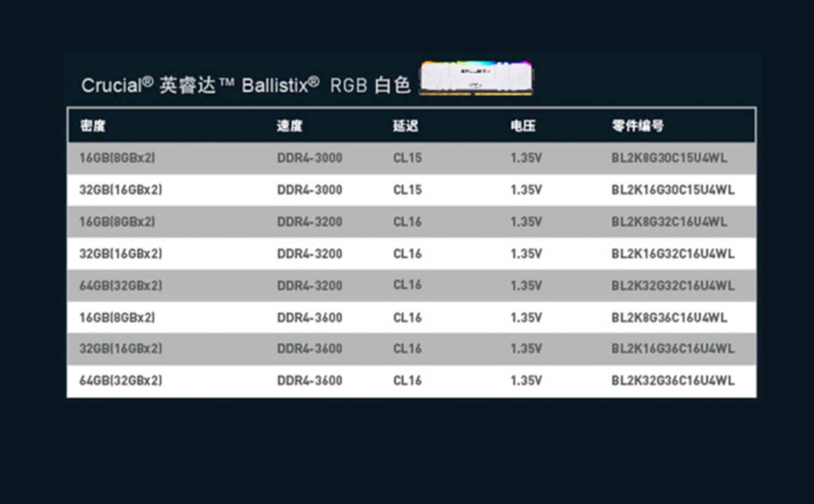Click CL16 in the BL2K32G32C16U4WL row
Image resolution: width=814 pixels, height=504 pixels.
point(408,285)
